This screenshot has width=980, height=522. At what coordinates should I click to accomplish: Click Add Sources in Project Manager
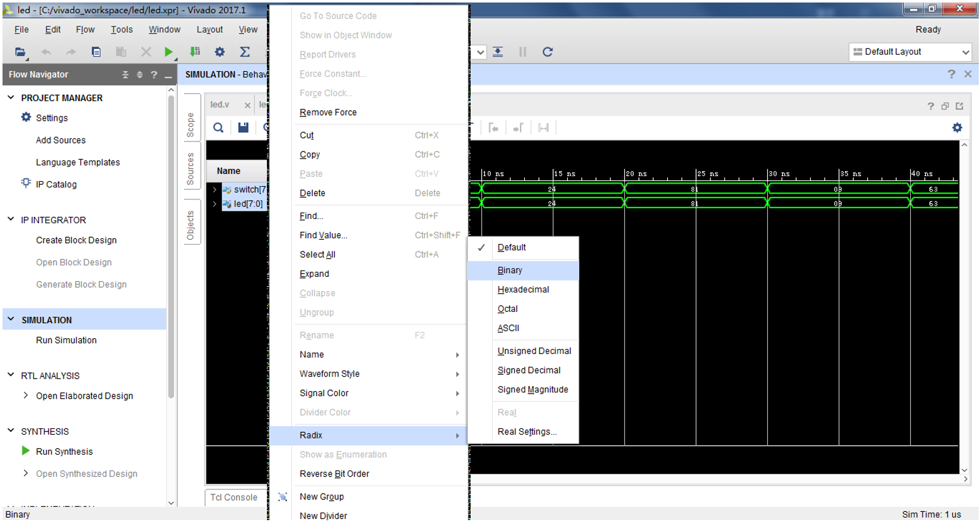pyautogui.click(x=60, y=140)
